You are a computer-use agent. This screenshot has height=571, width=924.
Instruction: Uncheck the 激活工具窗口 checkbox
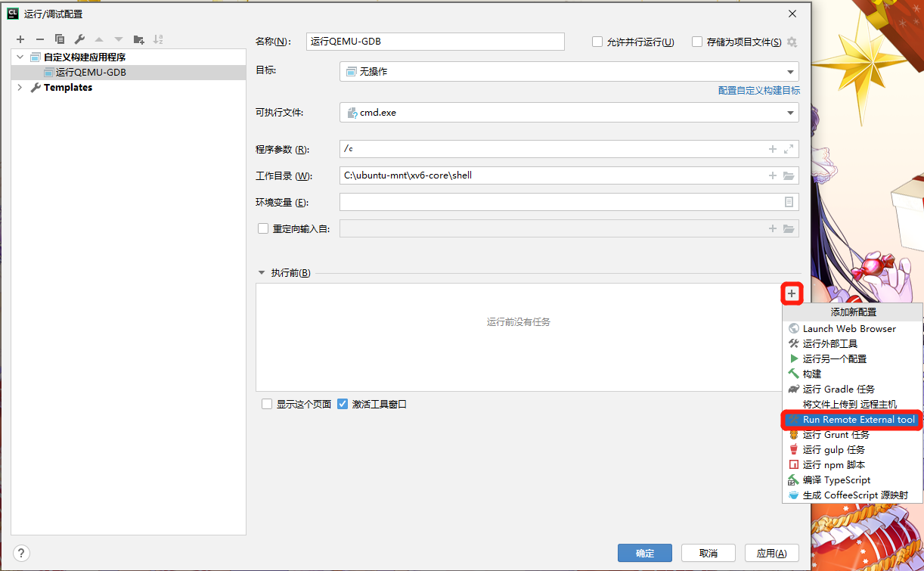tap(343, 404)
